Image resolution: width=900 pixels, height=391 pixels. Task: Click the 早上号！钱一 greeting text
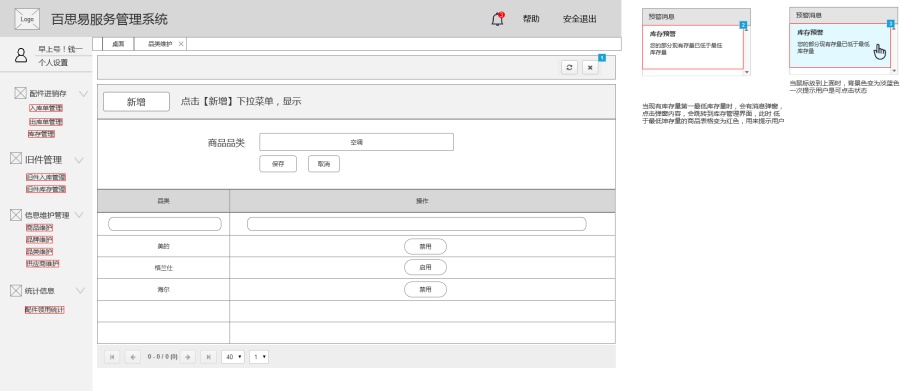(x=61, y=49)
